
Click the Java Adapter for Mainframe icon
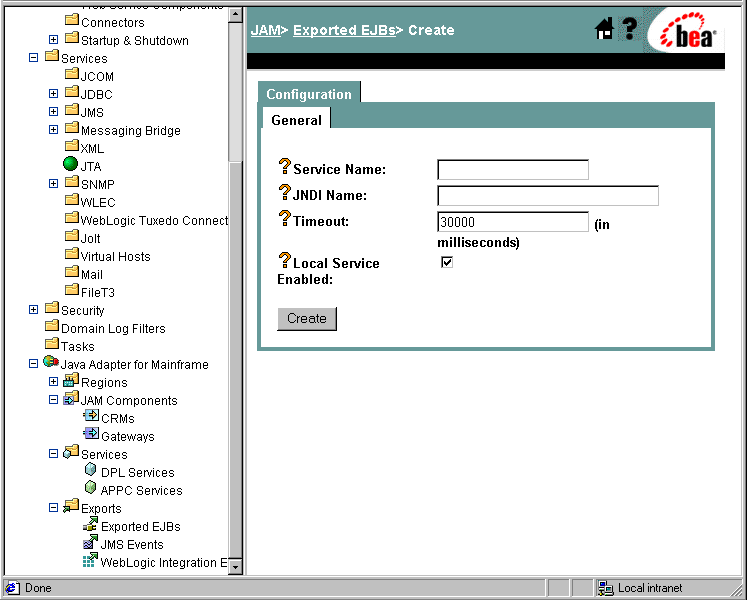pos(50,361)
